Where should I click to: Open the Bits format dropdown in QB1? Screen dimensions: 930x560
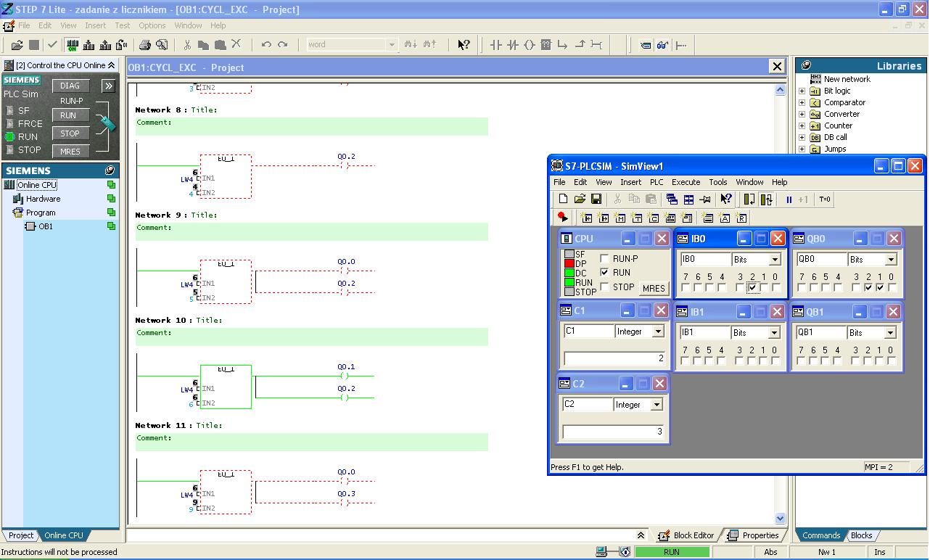coord(891,333)
